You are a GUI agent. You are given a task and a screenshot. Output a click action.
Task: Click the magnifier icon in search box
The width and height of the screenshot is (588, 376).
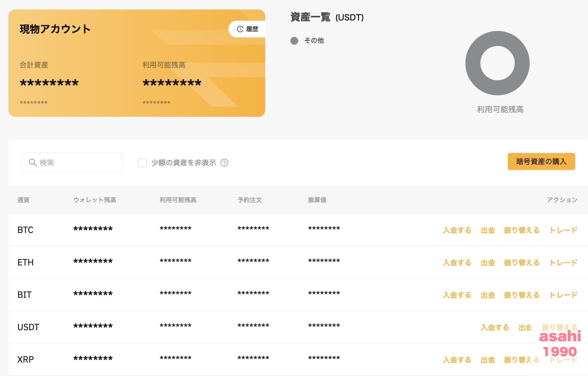click(33, 163)
